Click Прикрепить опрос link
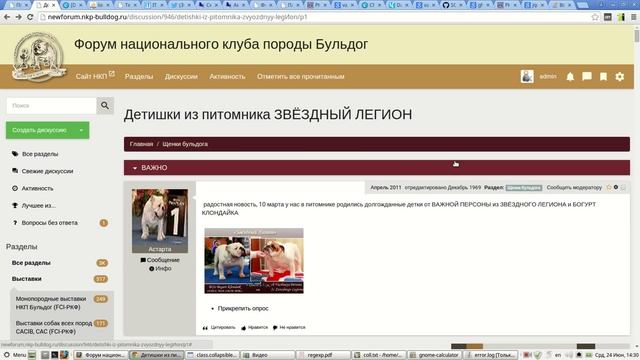The width and height of the screenshot is (640, 360). click(x=243, y=309)
